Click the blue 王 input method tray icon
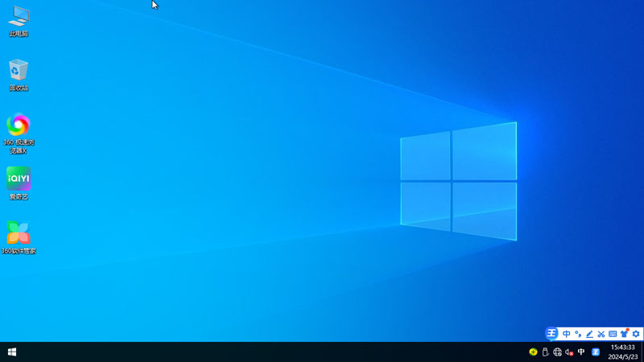 (x=596, y=352)
